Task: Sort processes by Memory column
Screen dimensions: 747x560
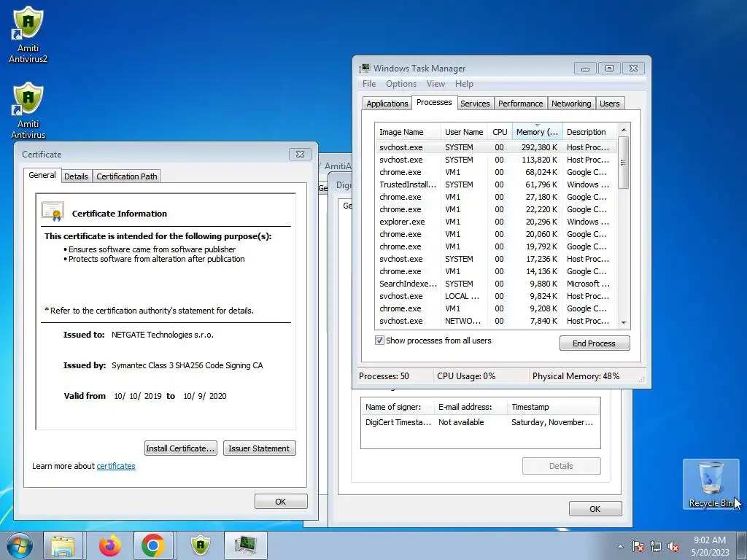Action: click(x=537, y=132)
